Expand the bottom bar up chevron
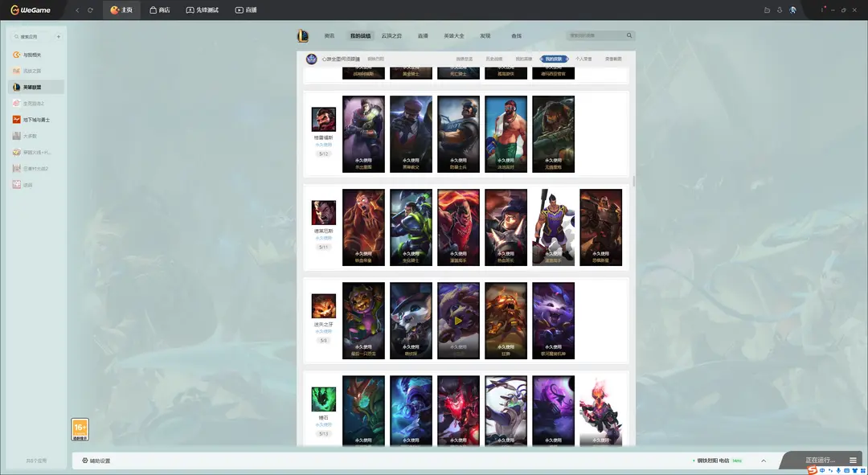Viewport: 868px width, 475px height. [764, 461]
